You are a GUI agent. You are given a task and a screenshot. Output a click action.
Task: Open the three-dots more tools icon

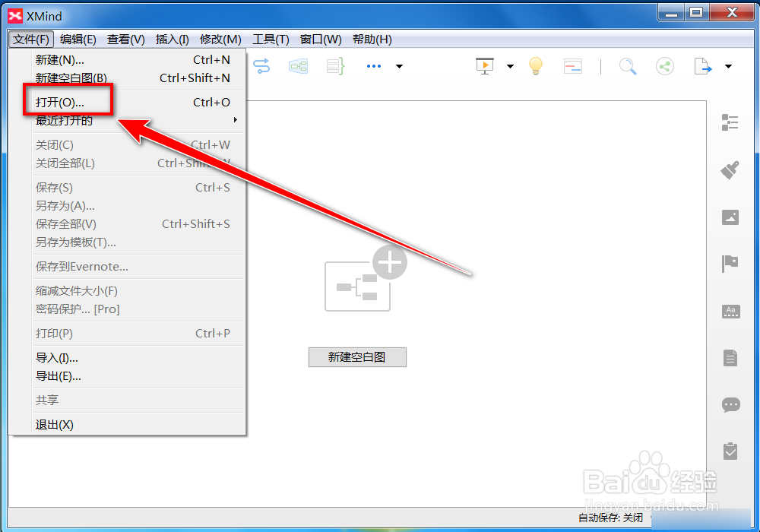point(374,66)
